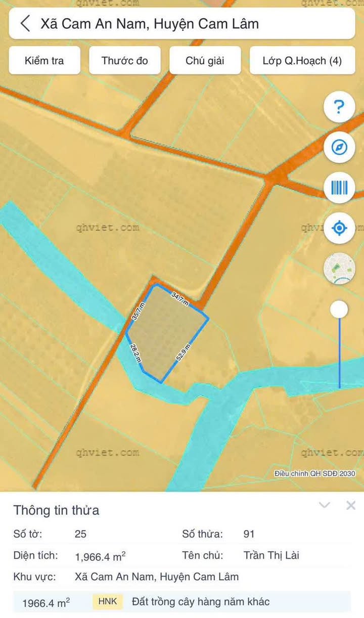Open the Kiểm tra button
Image resolution: width=364 pixels, height=618 pixels.
pyautogui.click(x=44, y=61)
